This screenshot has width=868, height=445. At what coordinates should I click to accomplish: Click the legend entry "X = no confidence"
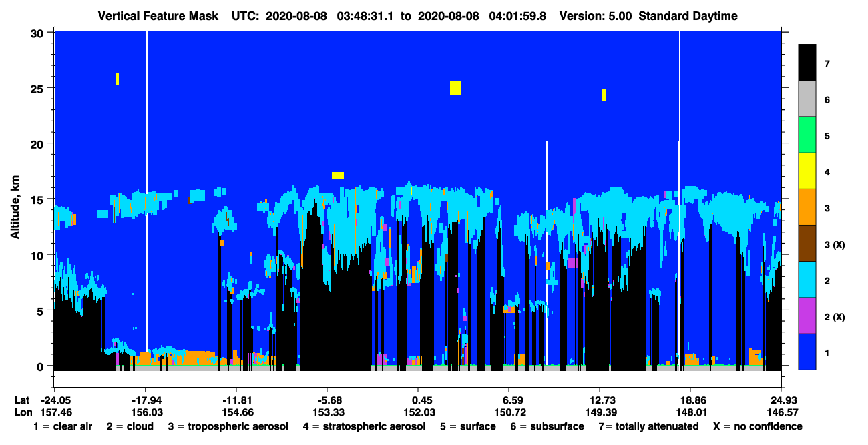click(757, 426)
